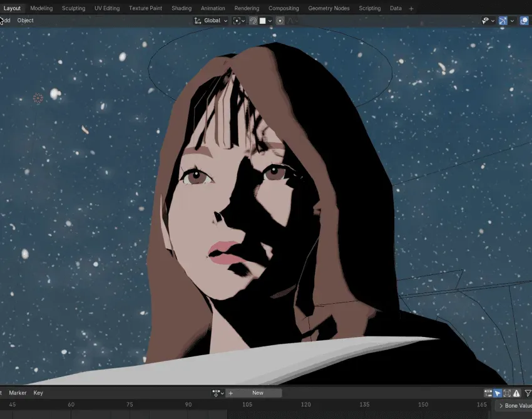The height and width of the screenshot is (419, 532).
Task: Add a new workspace with plus icon
Action: [x=411, y=9]
